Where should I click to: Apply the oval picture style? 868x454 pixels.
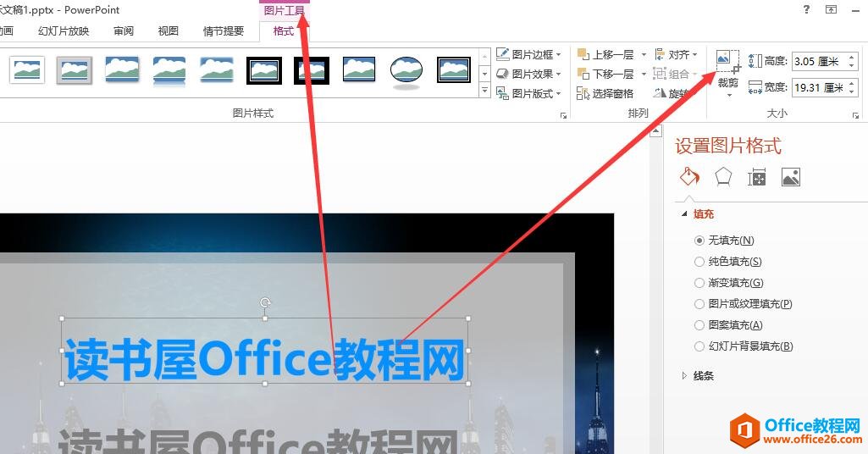pos(406,72)
